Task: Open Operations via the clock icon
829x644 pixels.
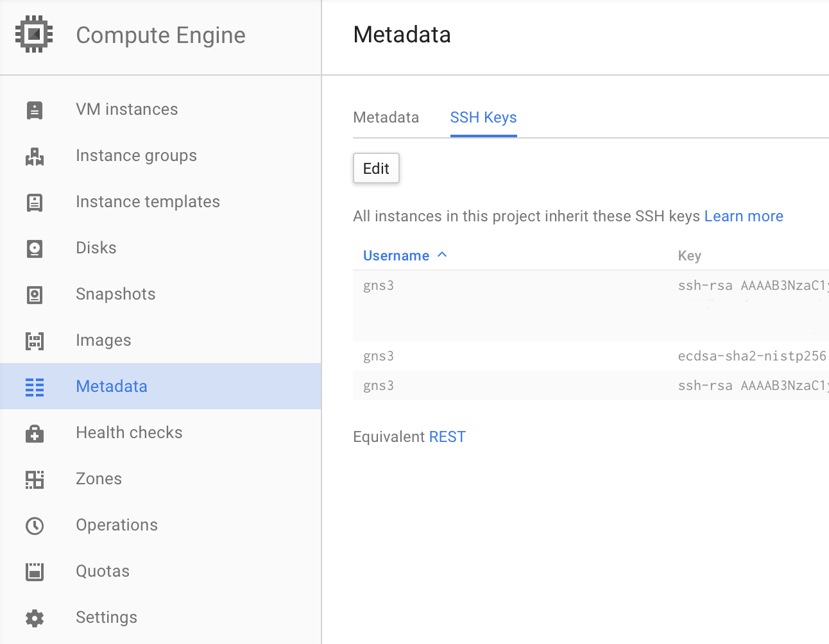Action: (x=35, y=525)
